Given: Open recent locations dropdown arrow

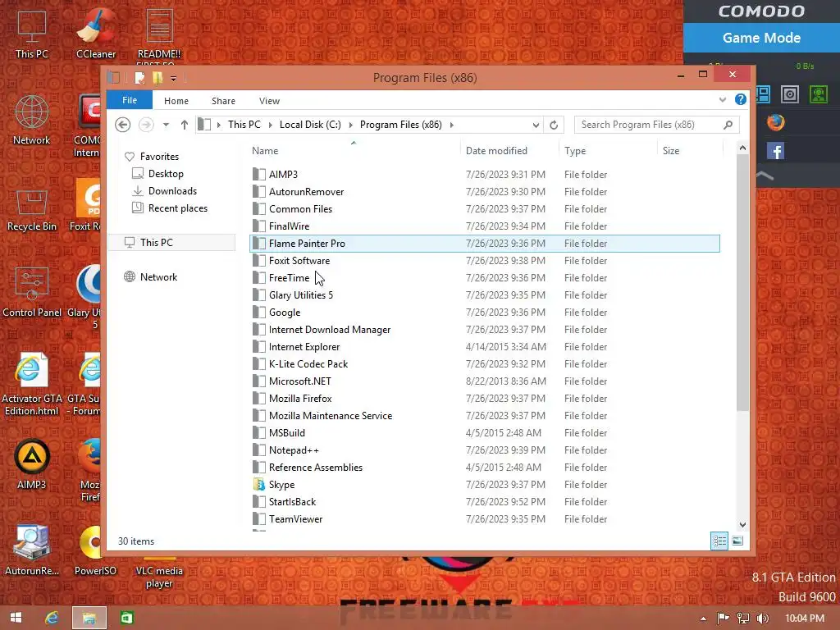Looking at the screenshot, I should pyautogui.click(x=166, y=125).
